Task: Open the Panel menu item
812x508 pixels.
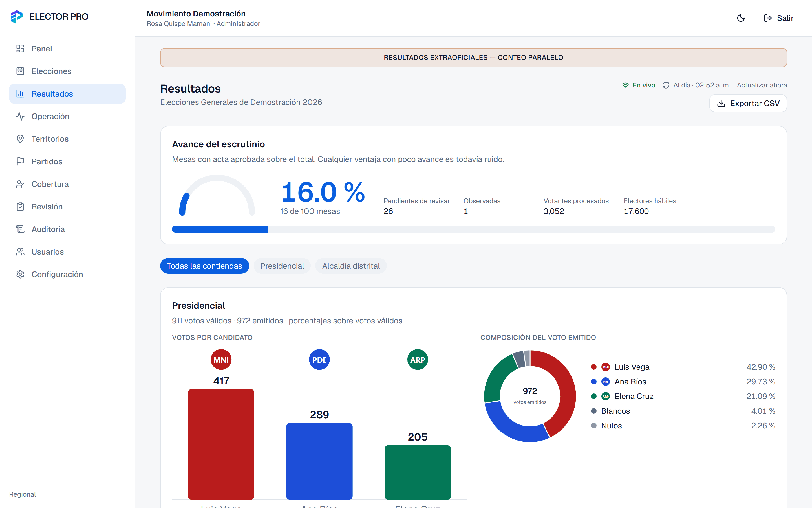Action: [67, 49]
